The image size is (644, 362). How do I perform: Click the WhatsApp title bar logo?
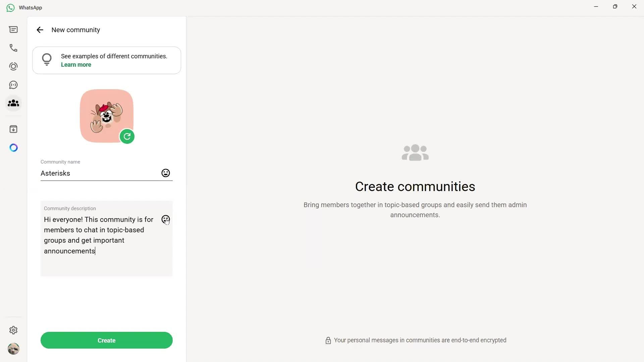pyautogui.click(x=10, y=7)
